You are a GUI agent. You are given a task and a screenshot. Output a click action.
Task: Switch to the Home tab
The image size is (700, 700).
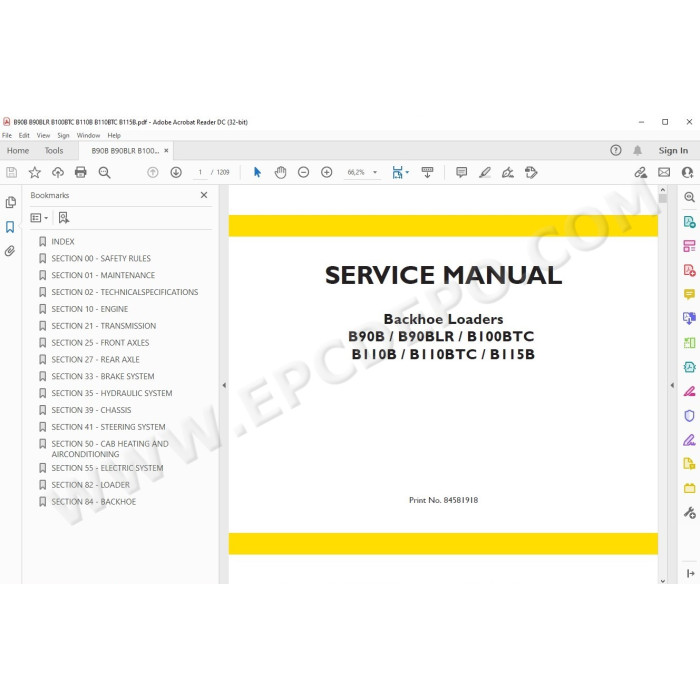18,151
